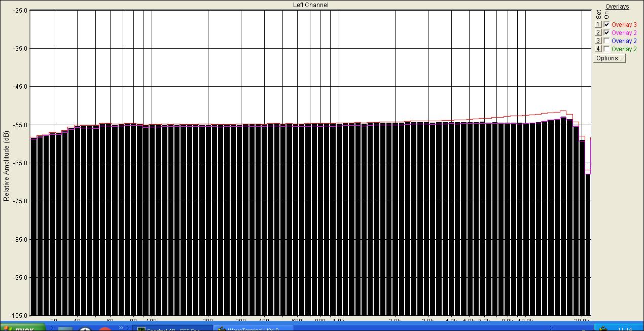
Task: Click overlay Set button 1
Action: pos(598,24)
